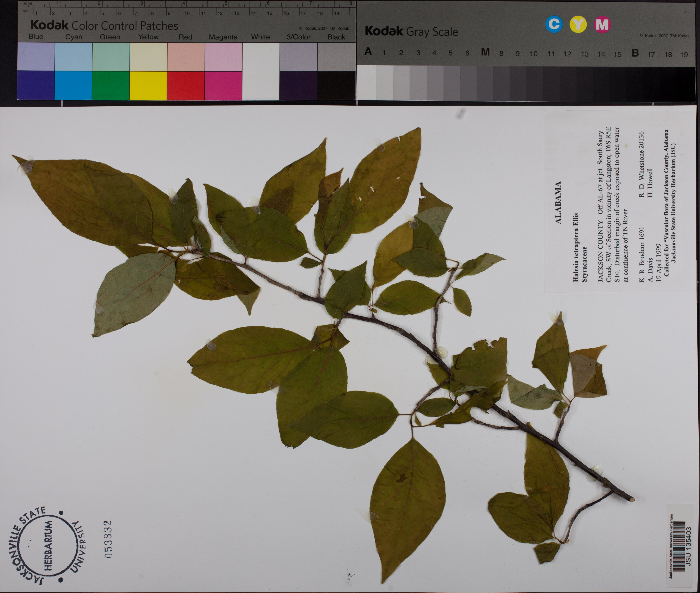The image size is (700, 593).
Task: Click the magenta circle marked M
Action: click(x=602, y=24)
